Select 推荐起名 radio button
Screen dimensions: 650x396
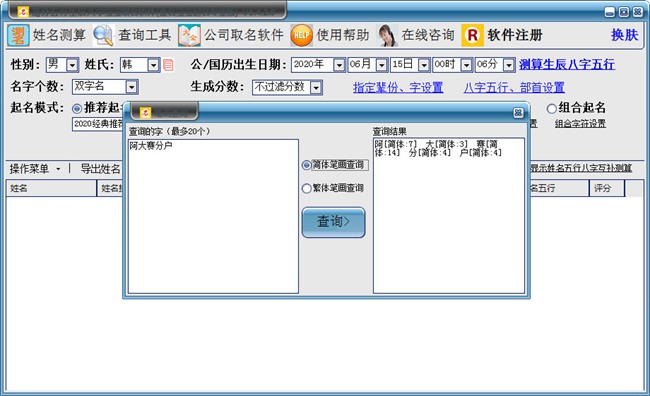tap(77, 109)
